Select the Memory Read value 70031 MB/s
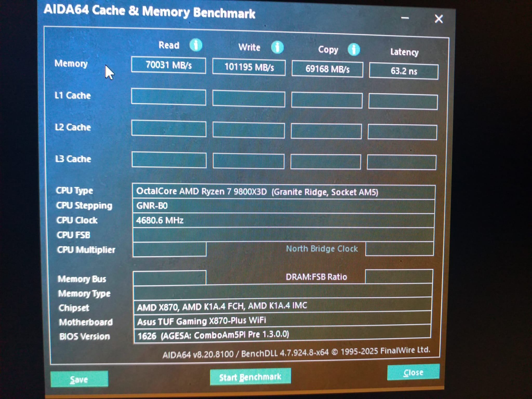Image resolution: width=532 pixels, height=399 pixels. click(169, 65)
